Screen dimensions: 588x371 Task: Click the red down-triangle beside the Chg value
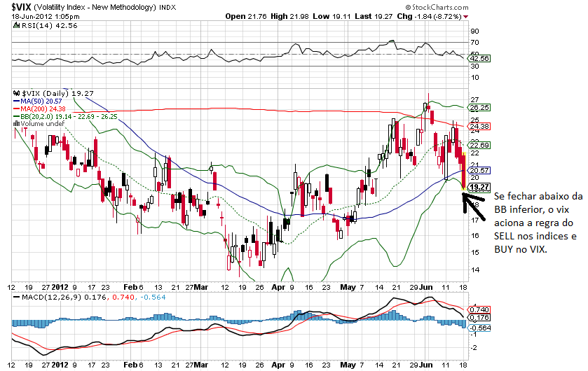coord(466,17)
